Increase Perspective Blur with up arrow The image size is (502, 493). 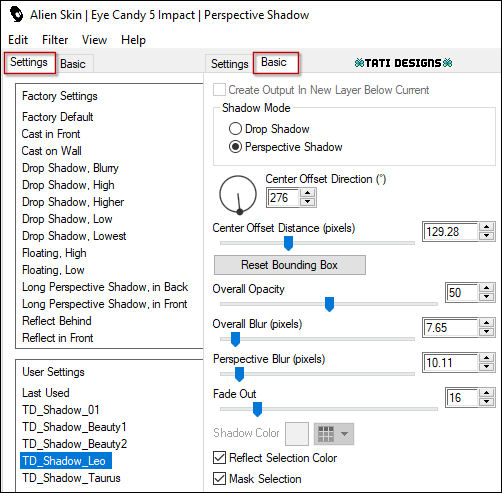[x=487, y=358]
